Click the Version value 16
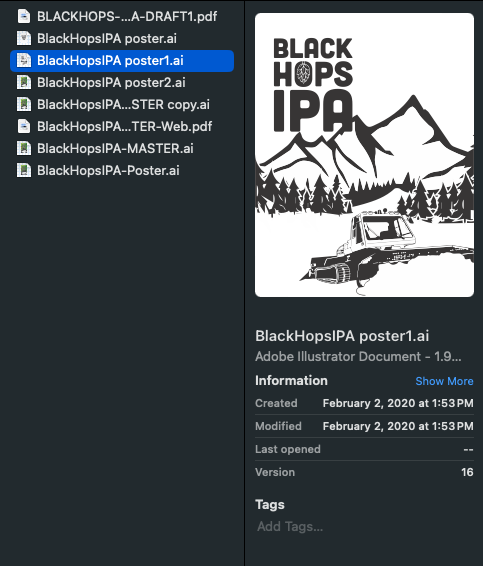The height and width of the screenshot is (566, 483). [467, 472]
